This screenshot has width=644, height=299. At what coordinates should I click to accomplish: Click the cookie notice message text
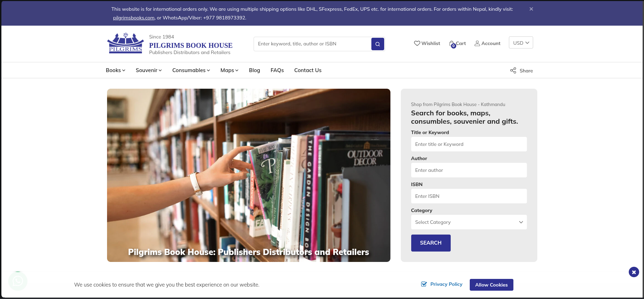167,285
